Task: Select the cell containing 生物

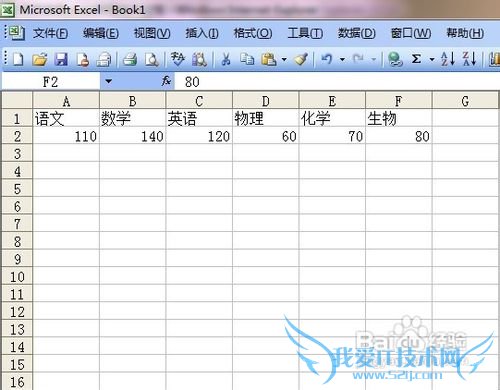Action: pos(399,118)
